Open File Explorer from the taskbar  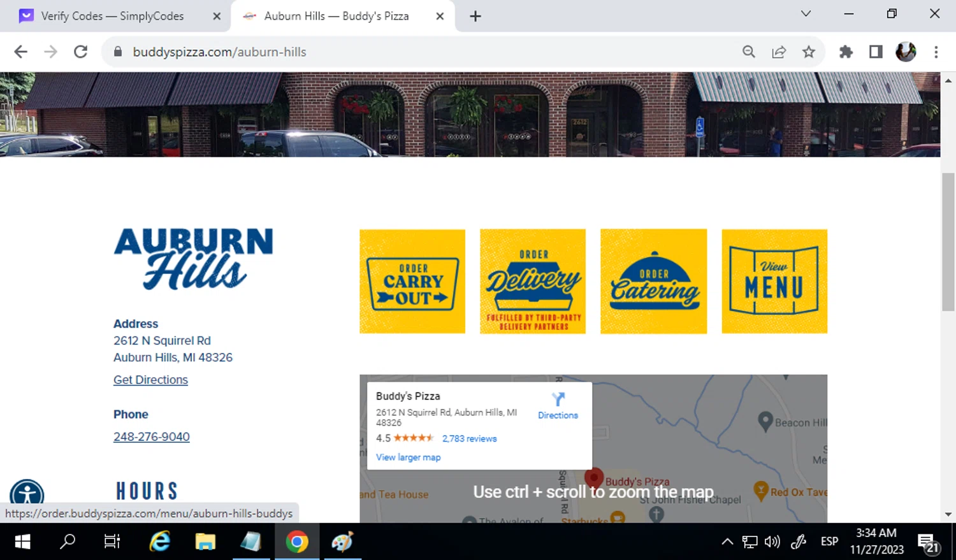205,542
